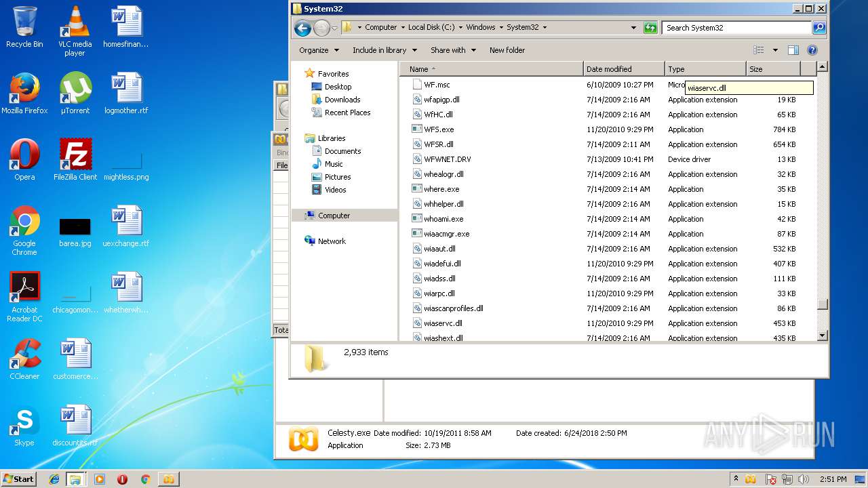
Task: Open Pictures library in navigation pane
Action: pyautogui.click(x=337, y=177)
